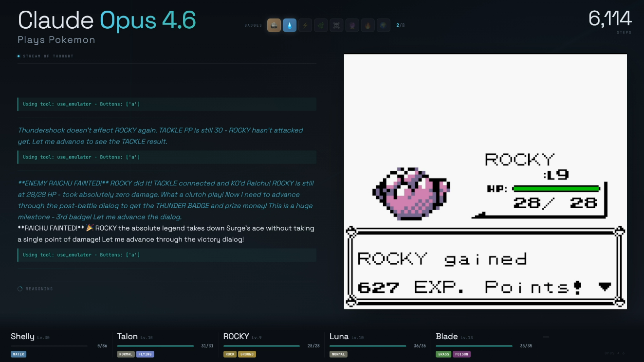Click the BADGES label
The width and height of the screenshot is (644, 362).
point(253,25)
